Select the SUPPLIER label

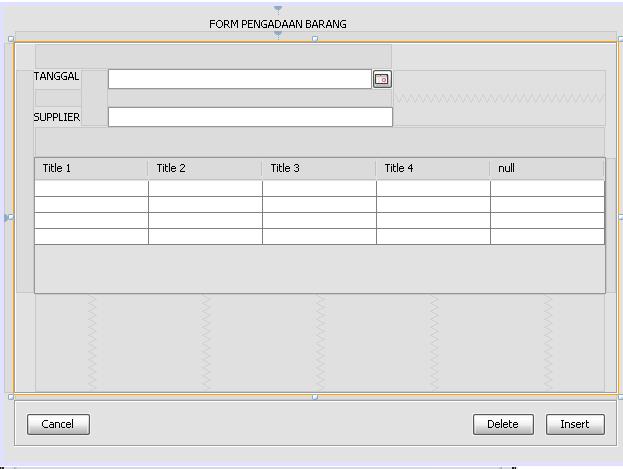(x=57, y=117)
